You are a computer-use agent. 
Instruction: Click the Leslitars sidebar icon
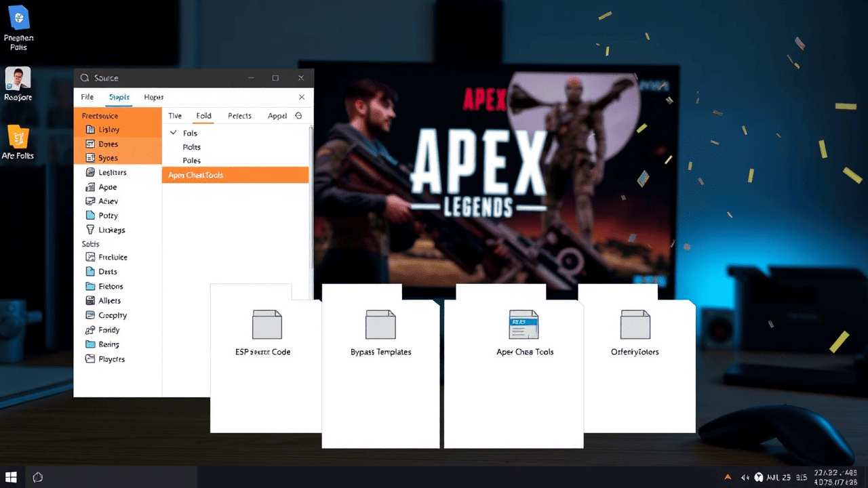[x=92, y=172]
